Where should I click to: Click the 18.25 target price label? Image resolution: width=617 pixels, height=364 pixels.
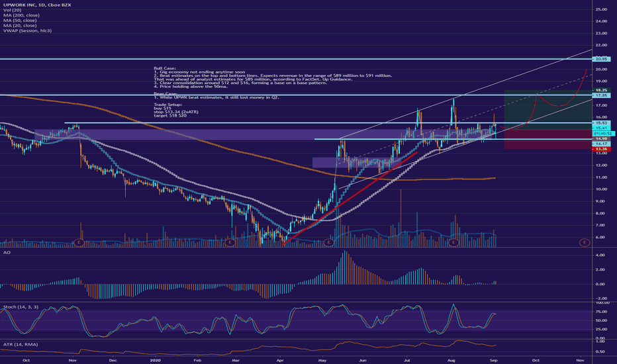(x=601, y=90)
